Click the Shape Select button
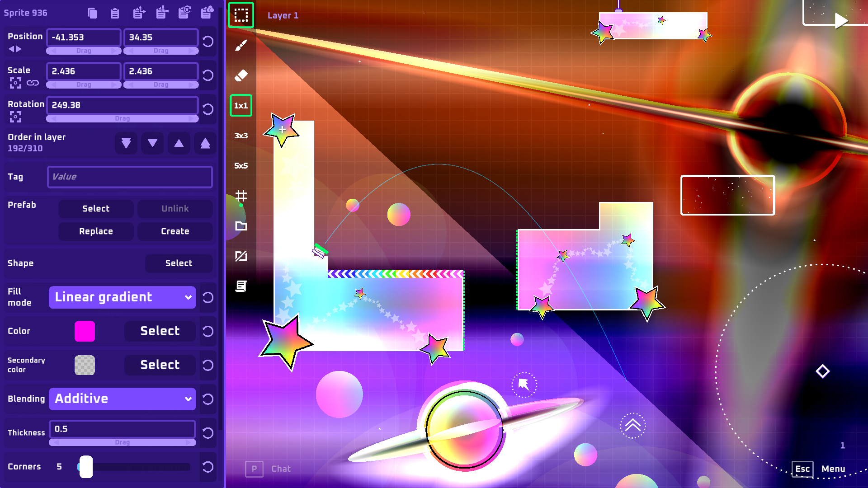 179,263
